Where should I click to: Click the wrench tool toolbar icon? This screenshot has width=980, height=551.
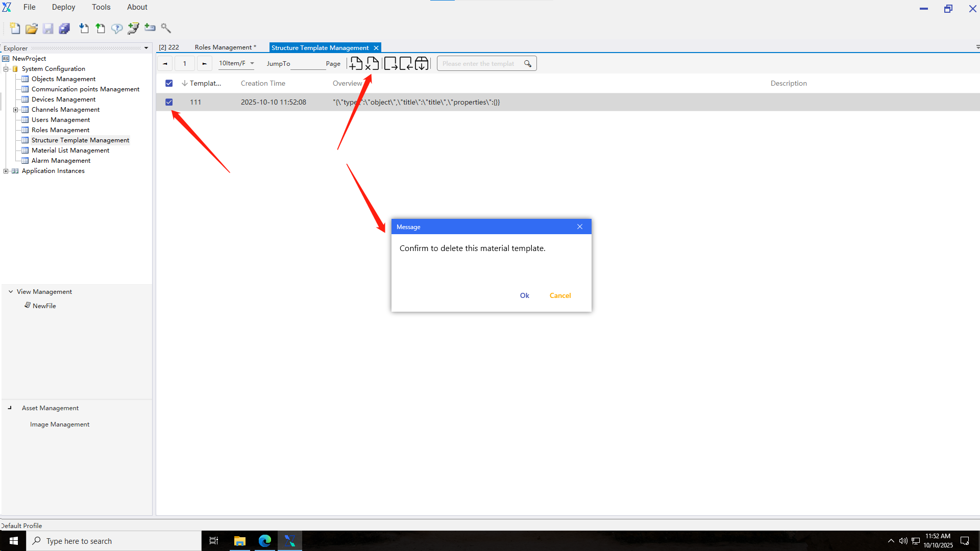point(166,29)
